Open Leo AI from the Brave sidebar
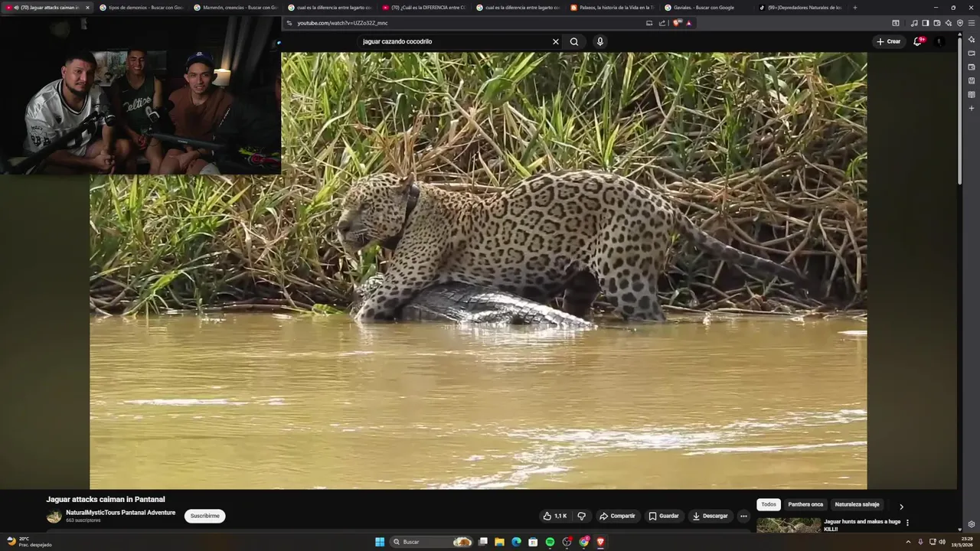Image resolution: width=980 pixels, height=551 pixels. pyautogui.click(x=972, y=39)
